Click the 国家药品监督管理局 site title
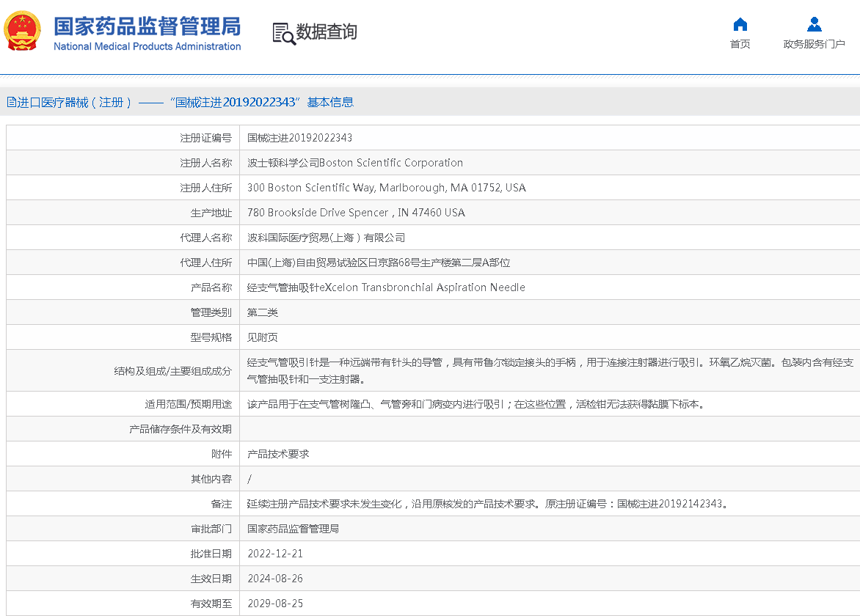The image size is (860, 616). point(147,26)
